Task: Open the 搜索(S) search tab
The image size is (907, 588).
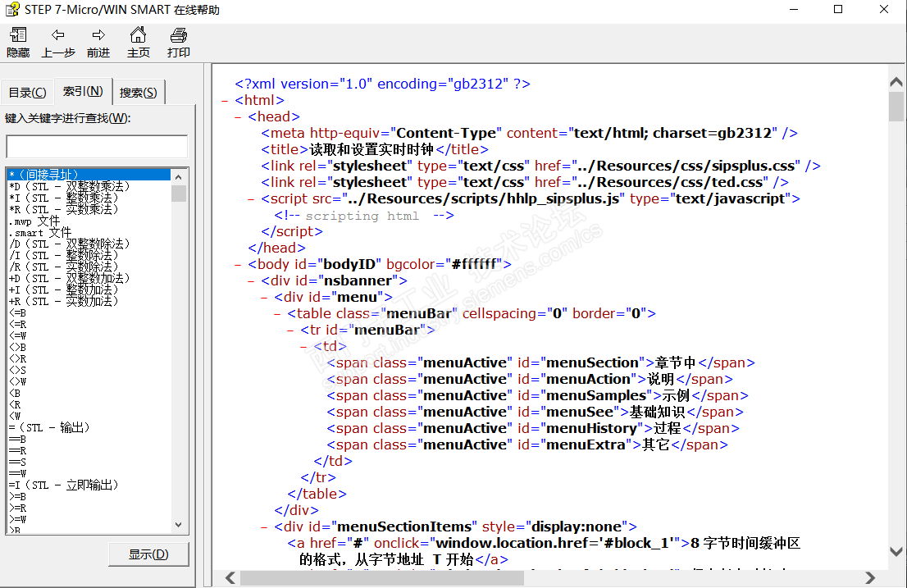Action: click(x=139, y=93)
